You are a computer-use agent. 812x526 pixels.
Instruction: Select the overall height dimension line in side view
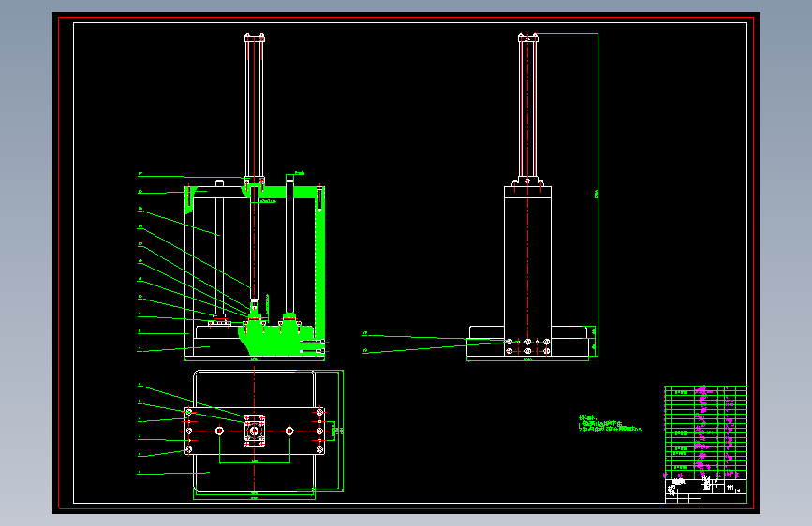[x=598, y=194]
